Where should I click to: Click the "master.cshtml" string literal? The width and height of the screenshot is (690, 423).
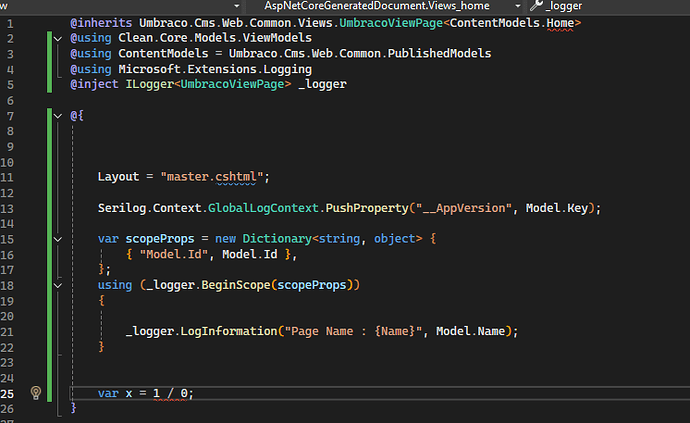pyautogui.click(x=212, y=177)
